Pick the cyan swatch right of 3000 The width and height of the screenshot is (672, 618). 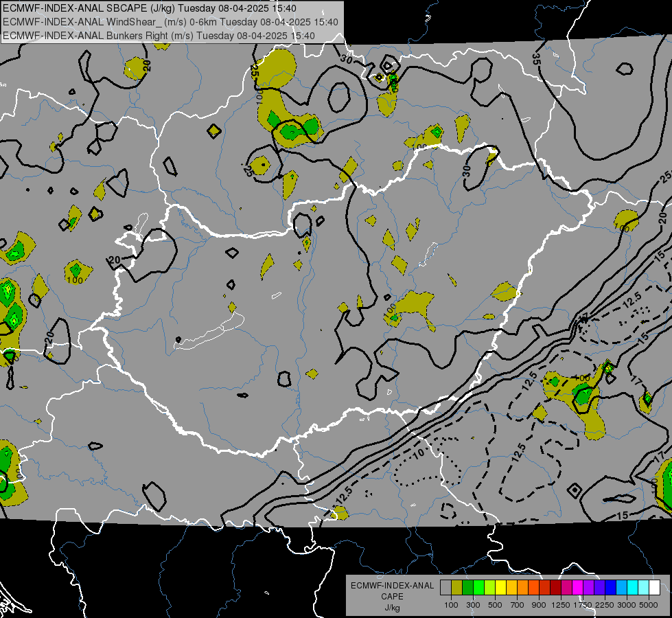pos(633,587)
